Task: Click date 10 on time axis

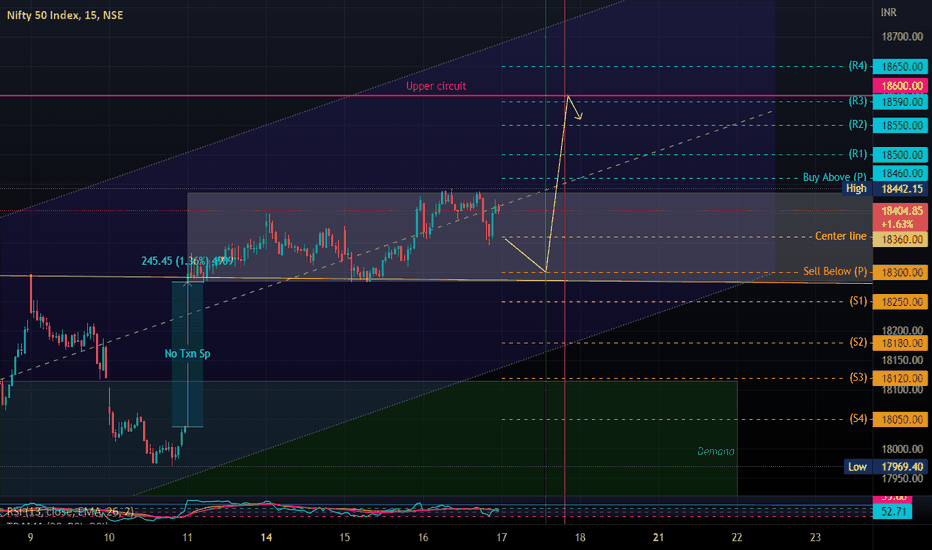Action: [x=109, y=538]
